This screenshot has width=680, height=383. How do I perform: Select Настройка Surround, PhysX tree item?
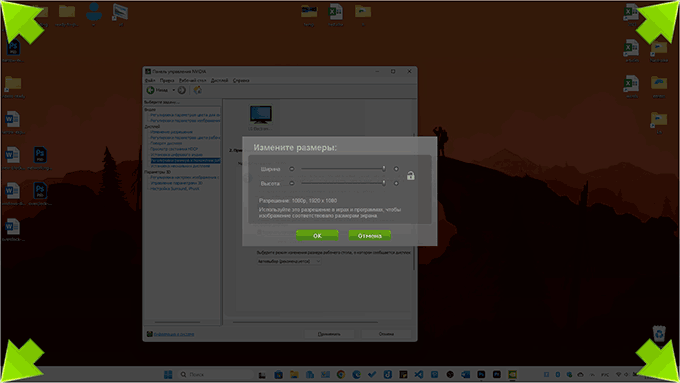tap(175, 189)
